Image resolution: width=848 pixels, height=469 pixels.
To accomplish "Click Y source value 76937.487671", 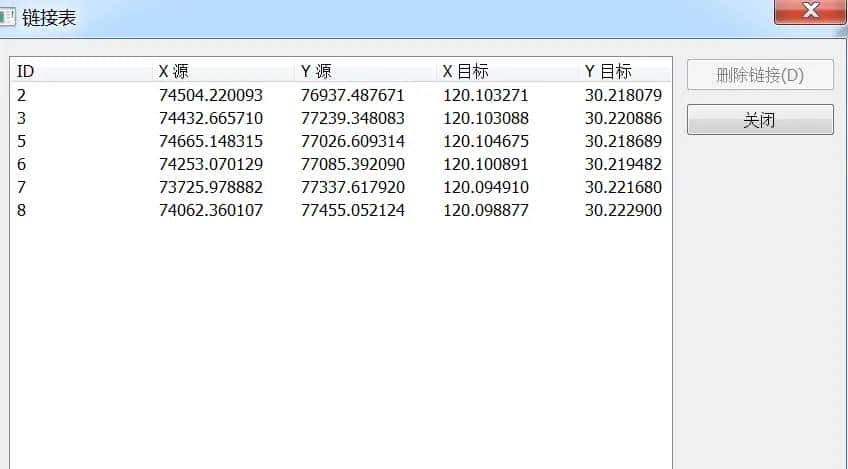I will 353,95.
